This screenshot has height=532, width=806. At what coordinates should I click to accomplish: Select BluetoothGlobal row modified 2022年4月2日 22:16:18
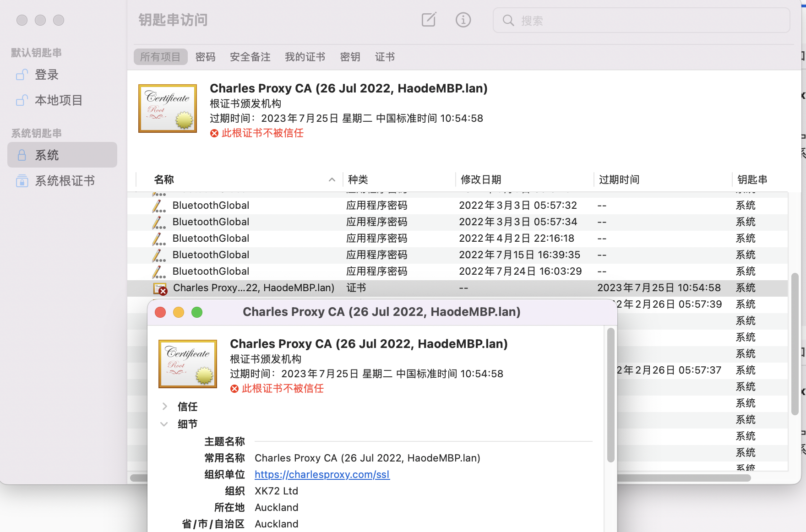[x=457, y=239]
